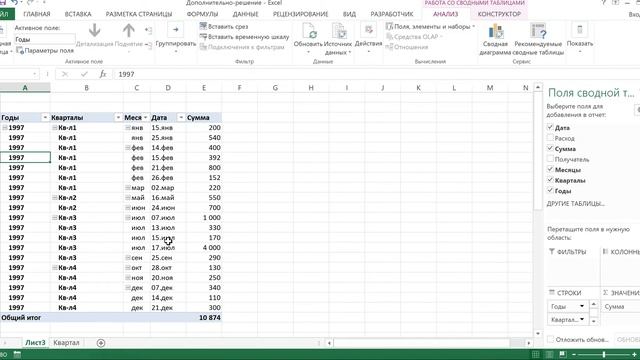
Task: Open the ВСТАВКА ribbon tab
Action: pos(78,14)
